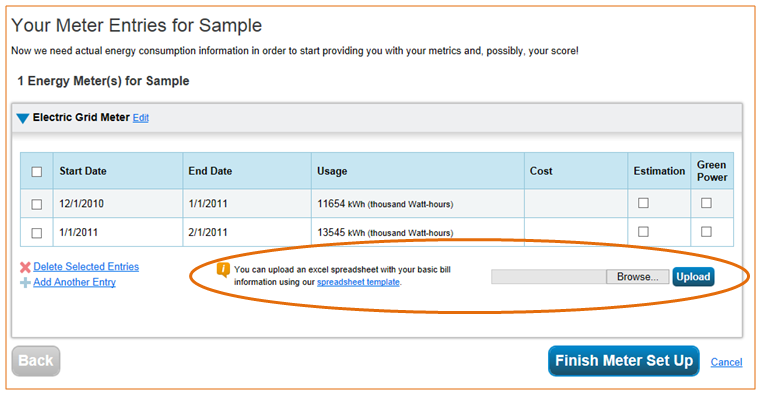Click Finish Meter Set Up button
The width and height of the screenshot is (759, 395).
(x=624, y=361)
